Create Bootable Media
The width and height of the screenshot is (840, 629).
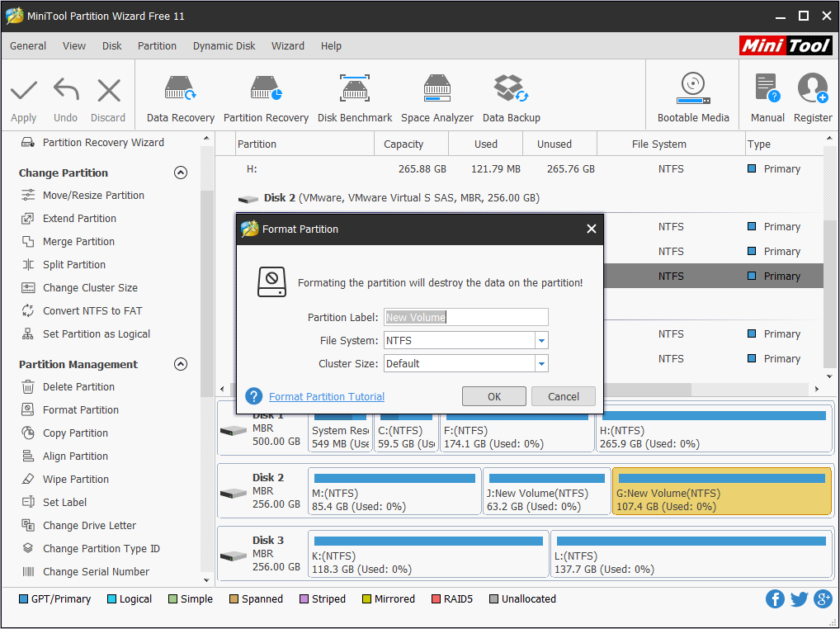(x=692, y=98)
